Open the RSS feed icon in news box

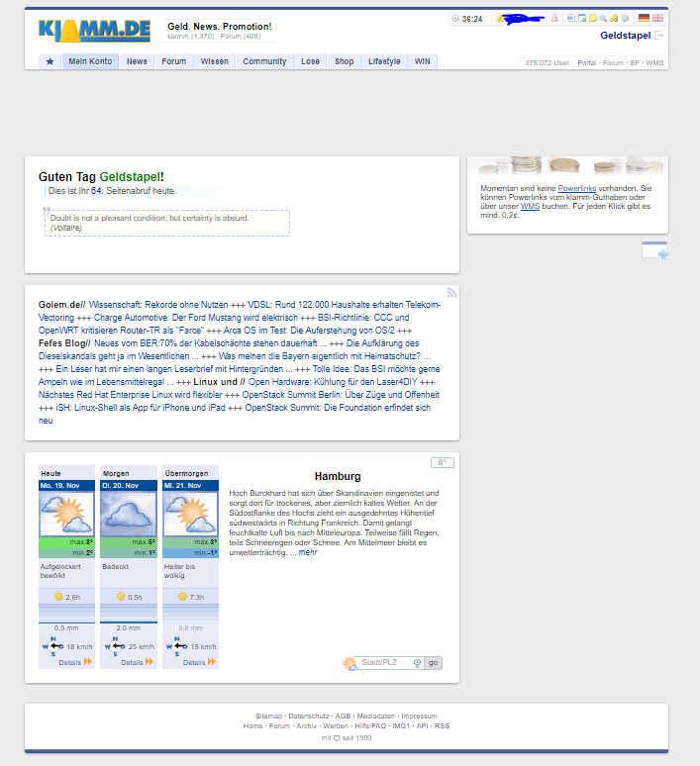[451, 293]
